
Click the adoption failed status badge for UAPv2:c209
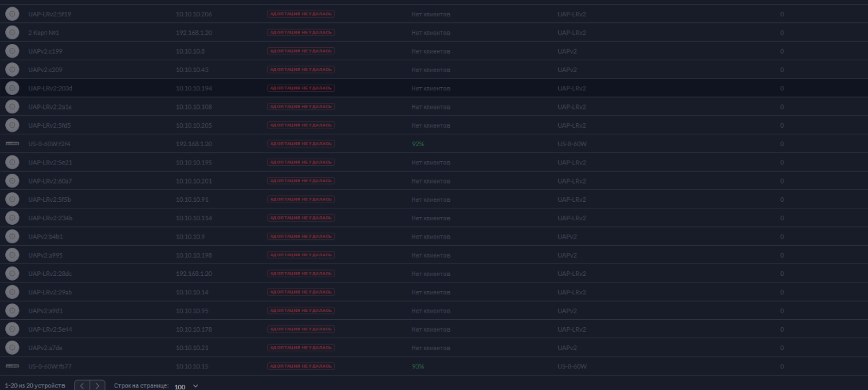click(x=301, y=69)
